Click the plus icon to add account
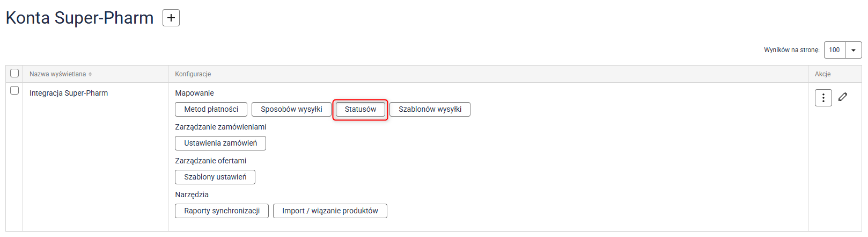Viewport: 868px width, 237px height. [x=171, y=18]
